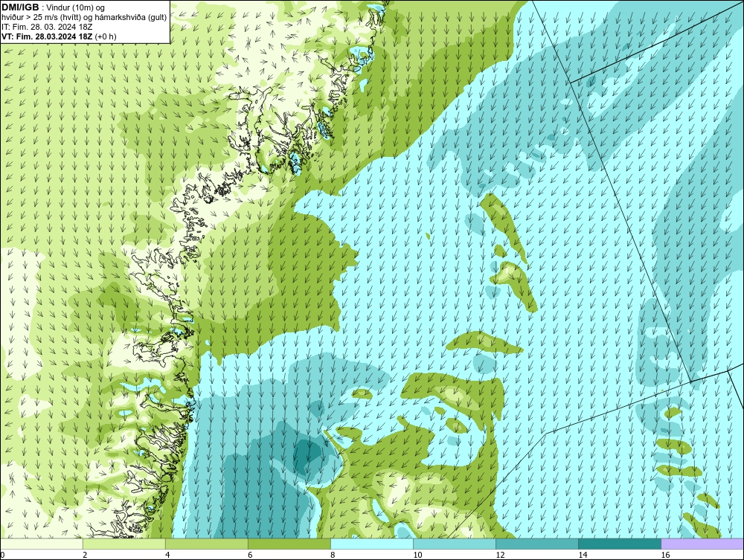Click the purple swatch above 16 m/s

pos(702,544)
